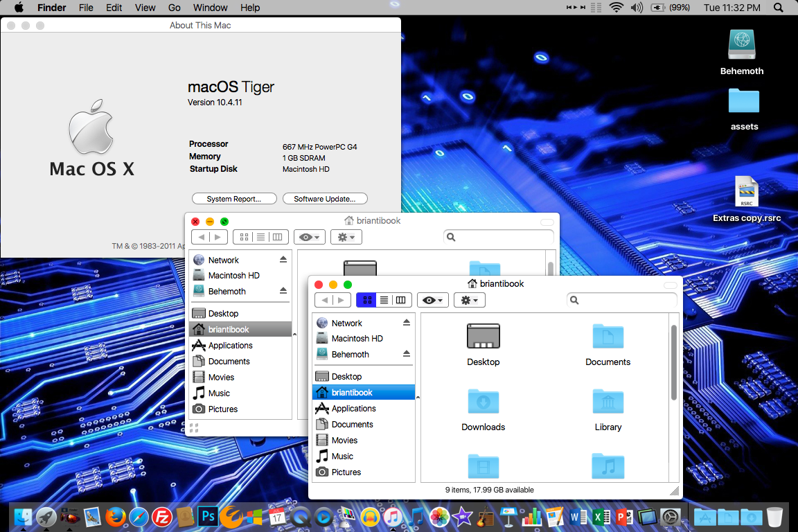Viewport: 798px width, 532px height.
Task: Switch back window to column view
Action: (x=277, y=237)
